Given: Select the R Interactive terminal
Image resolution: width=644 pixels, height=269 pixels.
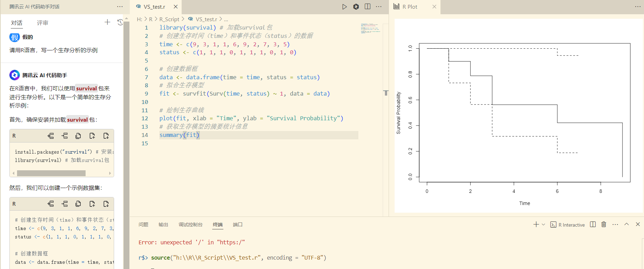Looking at the screenshot, I should pos(567,225).
